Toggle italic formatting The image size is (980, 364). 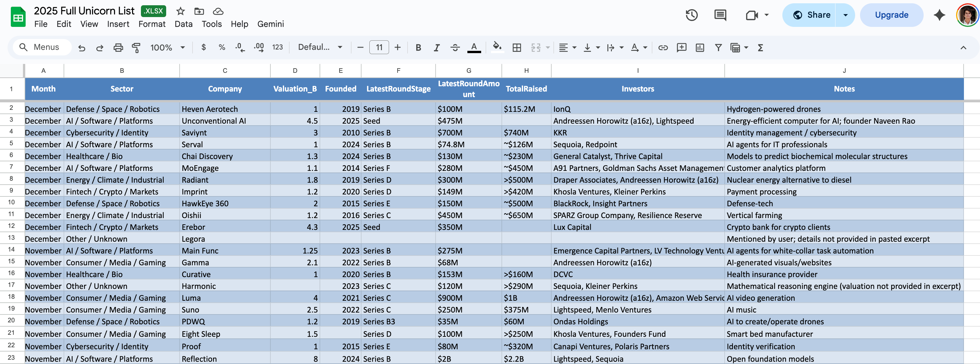click(436, 48)
